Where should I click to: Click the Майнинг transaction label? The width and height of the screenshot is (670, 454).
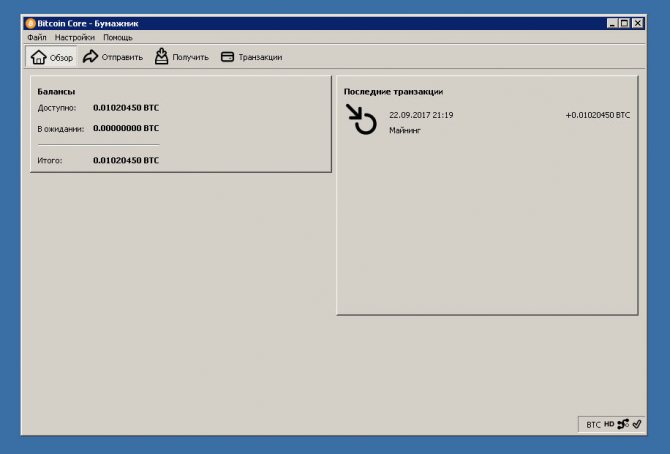[x=405, y=130]
